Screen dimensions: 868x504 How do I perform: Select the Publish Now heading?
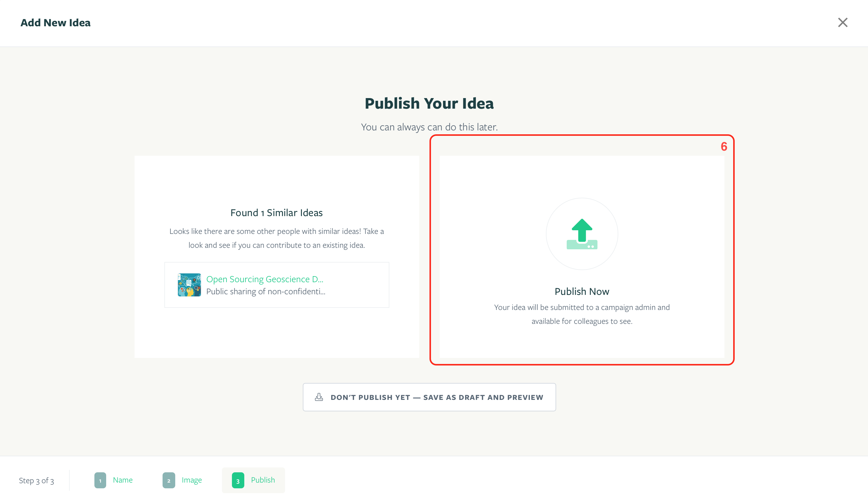pos(582,291)
